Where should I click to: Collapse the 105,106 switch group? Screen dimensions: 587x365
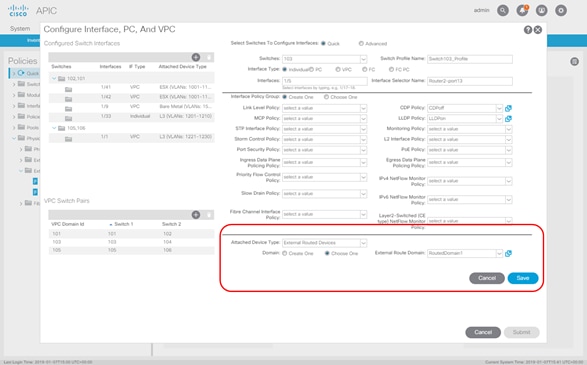[54, 128]
